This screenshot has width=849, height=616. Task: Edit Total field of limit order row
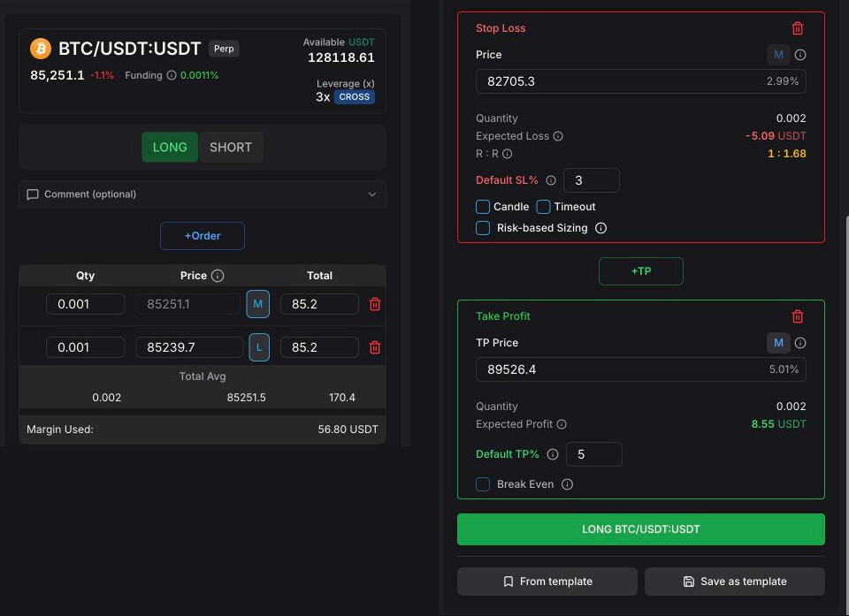319,347
